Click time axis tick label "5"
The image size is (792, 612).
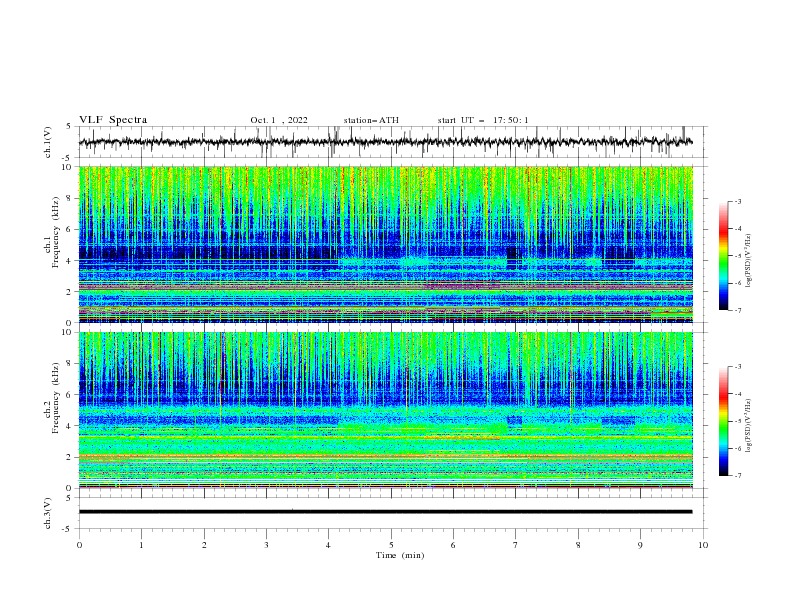pyautogui.click(x=391, y=545)
